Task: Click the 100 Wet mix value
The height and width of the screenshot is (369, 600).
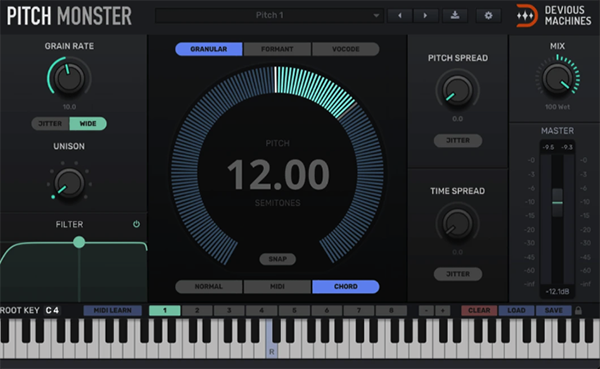Action: tap(558, 107)
